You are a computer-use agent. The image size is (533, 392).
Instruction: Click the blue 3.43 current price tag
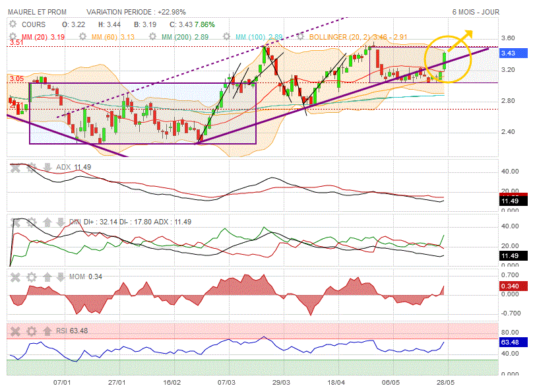tap(513, 53)
